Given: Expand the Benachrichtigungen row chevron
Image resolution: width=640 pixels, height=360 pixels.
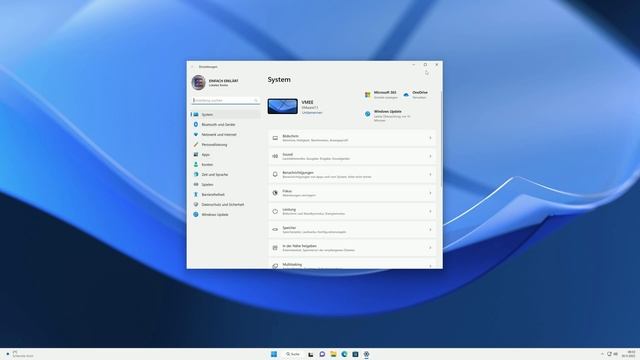Looking at the screenshot, I should 430,175.
